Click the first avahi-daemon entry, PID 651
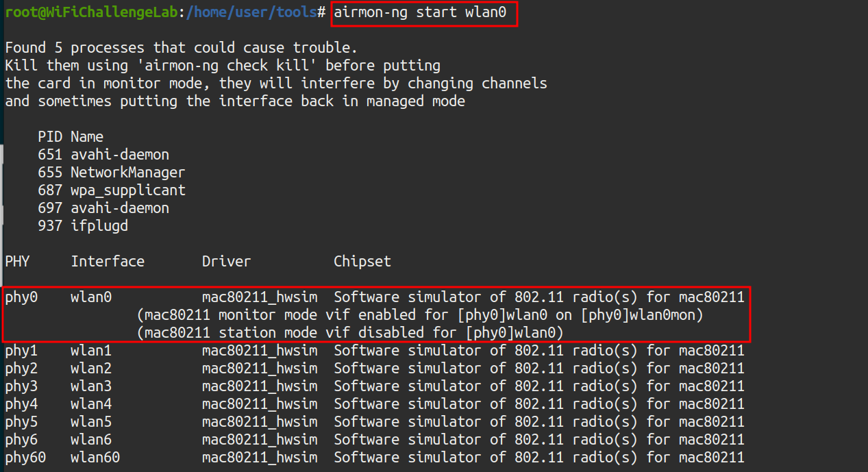The height and width of the screenshot is (472, 868). point(119,155)
